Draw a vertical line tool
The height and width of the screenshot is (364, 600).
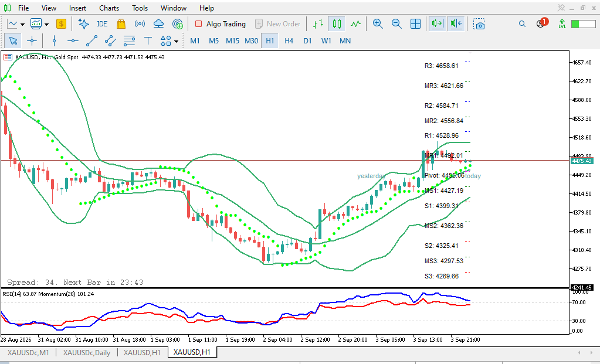(x=54, y=40)
